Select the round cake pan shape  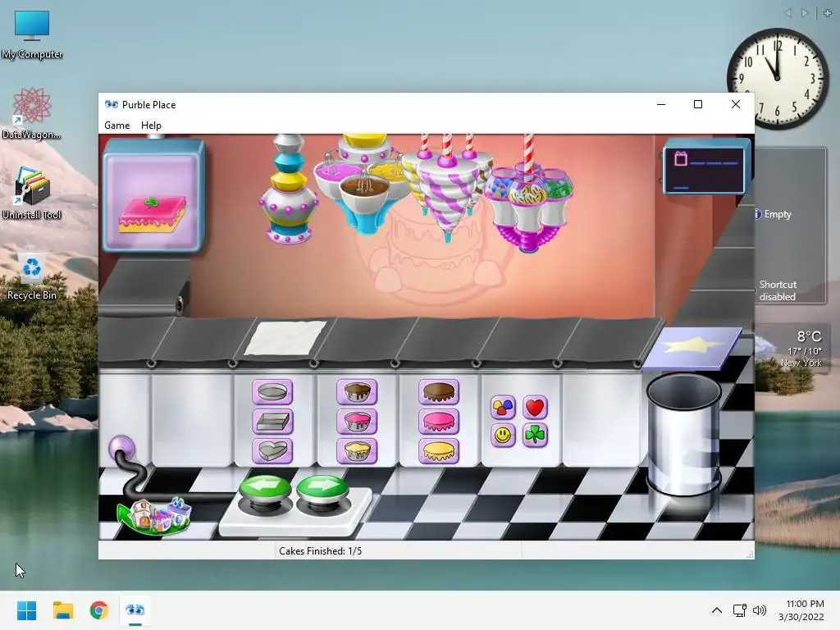pyautogui.click(x=272, y=392)
